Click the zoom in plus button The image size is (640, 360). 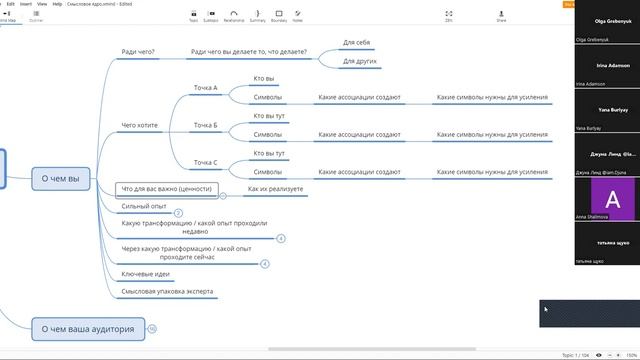tap(618, 355)
